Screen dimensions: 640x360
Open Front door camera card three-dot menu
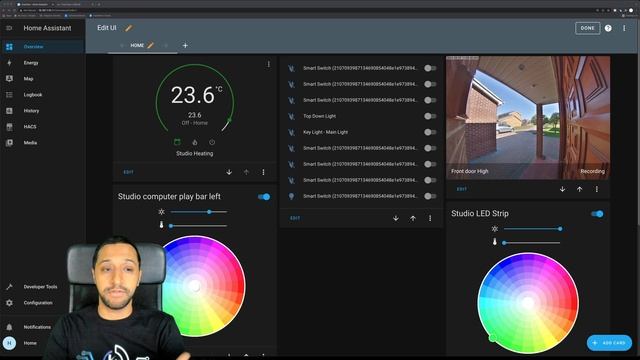[x=596, y=189]
